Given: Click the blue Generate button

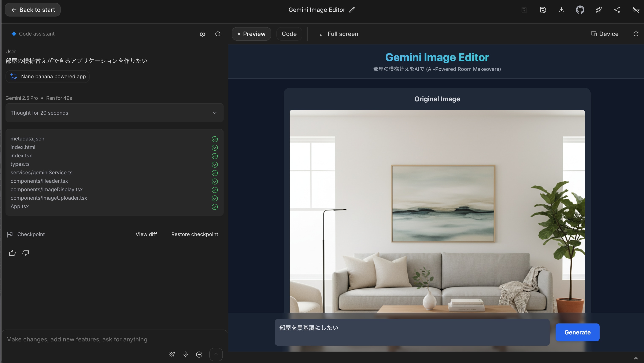Looking at the screenshot, I should (x=577, y=332).
